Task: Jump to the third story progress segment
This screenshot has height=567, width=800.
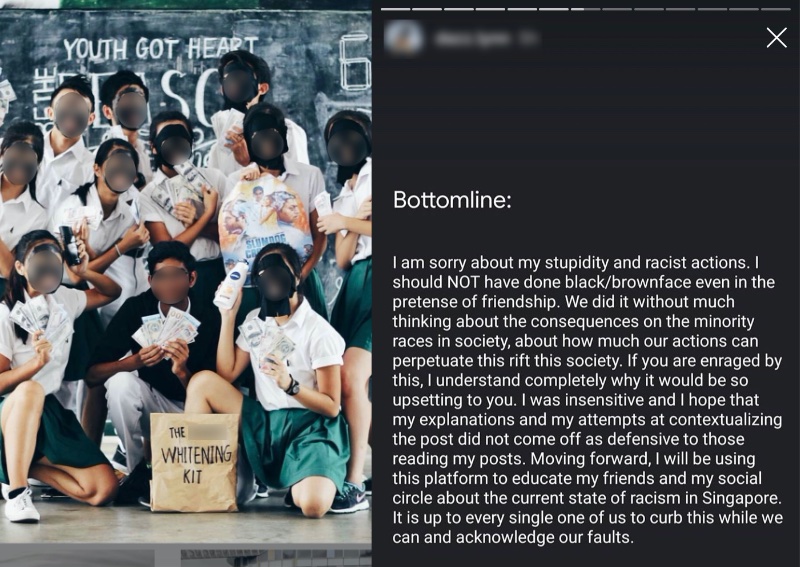Action: [459, 9]
